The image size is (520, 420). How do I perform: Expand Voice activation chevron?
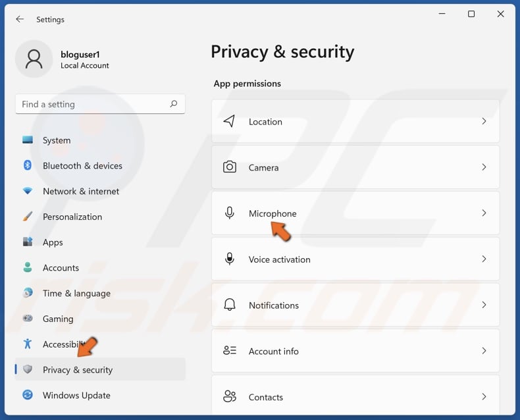(x=484, y=259)
